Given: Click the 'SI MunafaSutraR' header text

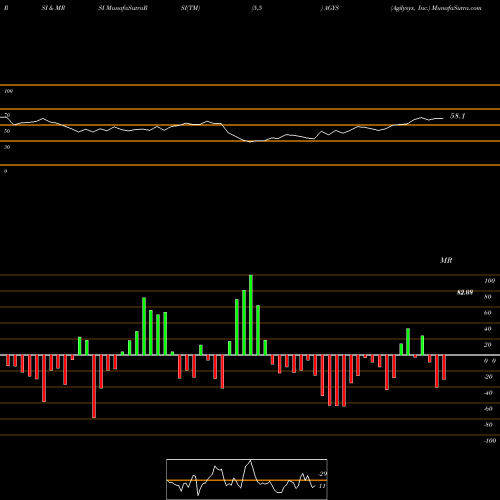Looking at the screenshot, I should point(123,8).
